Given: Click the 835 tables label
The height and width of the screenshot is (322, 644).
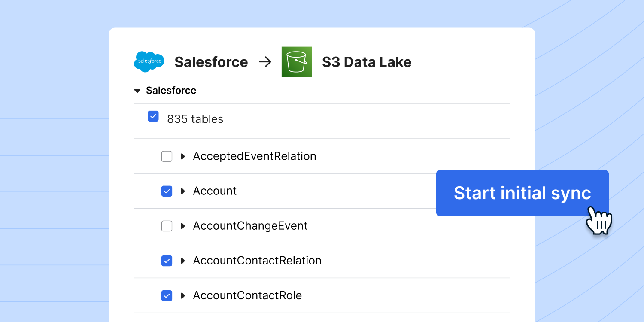Looking at the screenshot, I should click(x=195, y=119).
